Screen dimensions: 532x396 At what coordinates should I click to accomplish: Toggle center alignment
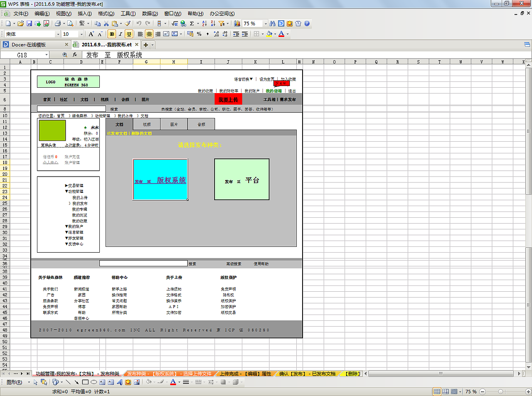(149, 34)
